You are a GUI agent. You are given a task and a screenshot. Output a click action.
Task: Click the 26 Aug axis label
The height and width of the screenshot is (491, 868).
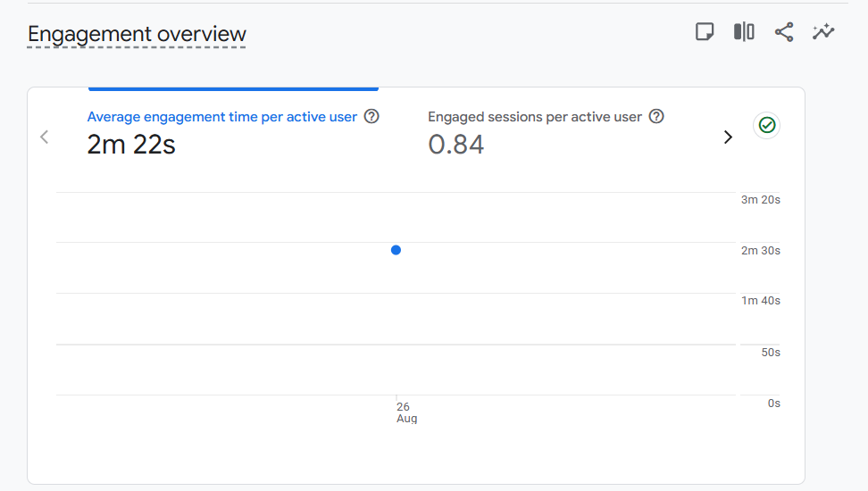[406, 412]
